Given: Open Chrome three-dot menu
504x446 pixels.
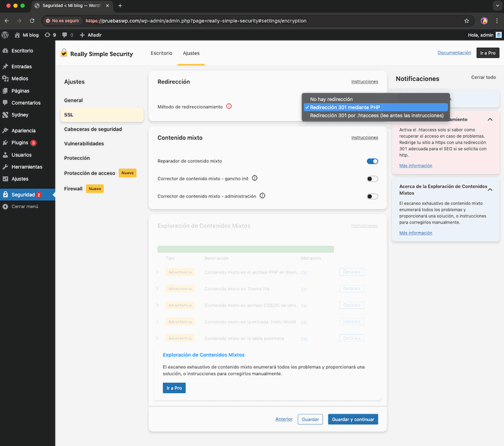Looking at the screenshot, I should (497, 21).
